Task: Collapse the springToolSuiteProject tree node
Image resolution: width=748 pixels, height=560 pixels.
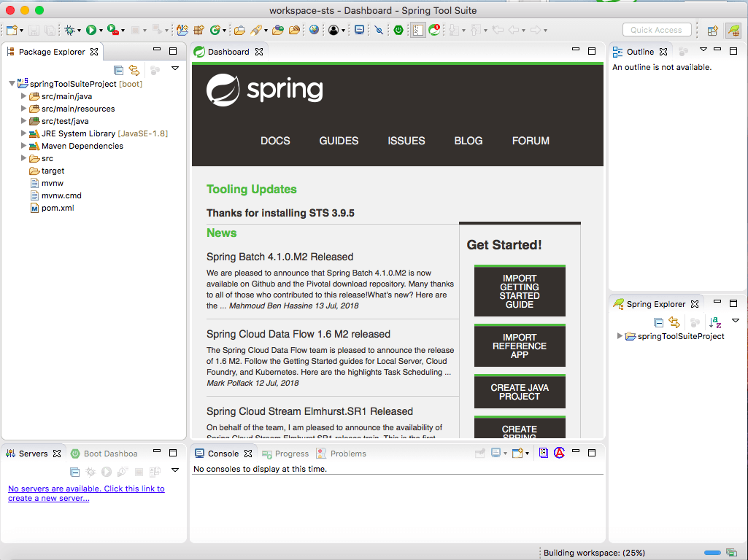Action: 12,83
